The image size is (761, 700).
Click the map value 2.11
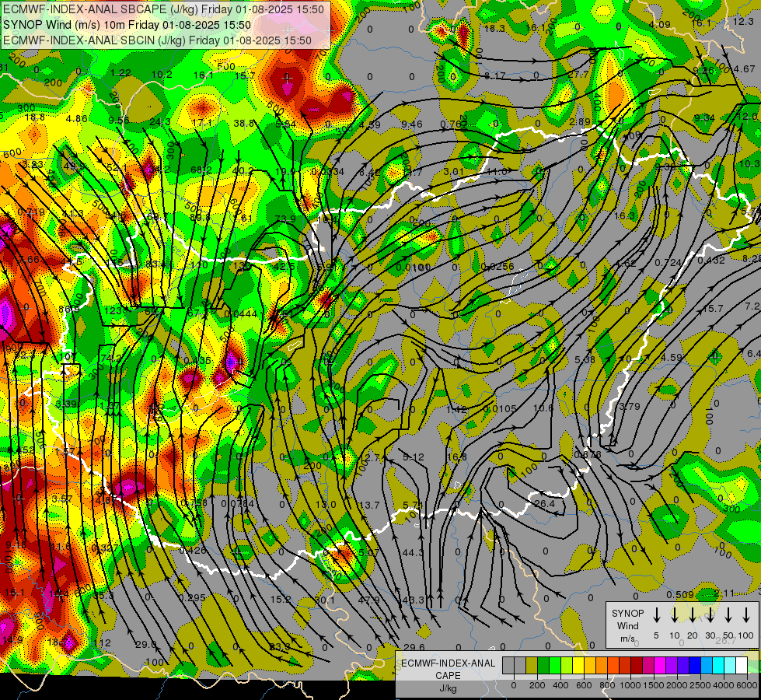tap(724, 593)
